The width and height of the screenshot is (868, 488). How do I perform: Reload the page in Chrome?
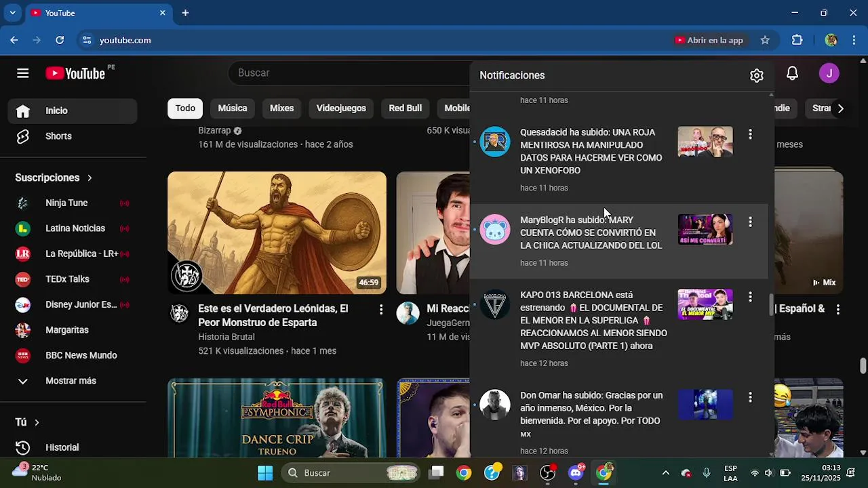60,40
